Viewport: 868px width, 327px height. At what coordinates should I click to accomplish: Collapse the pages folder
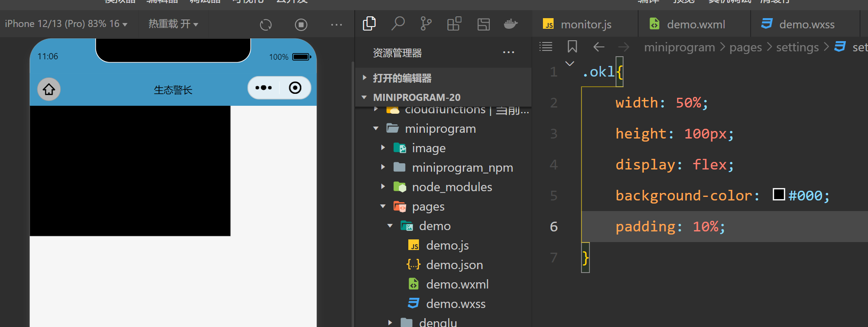[x=383, y=207]
